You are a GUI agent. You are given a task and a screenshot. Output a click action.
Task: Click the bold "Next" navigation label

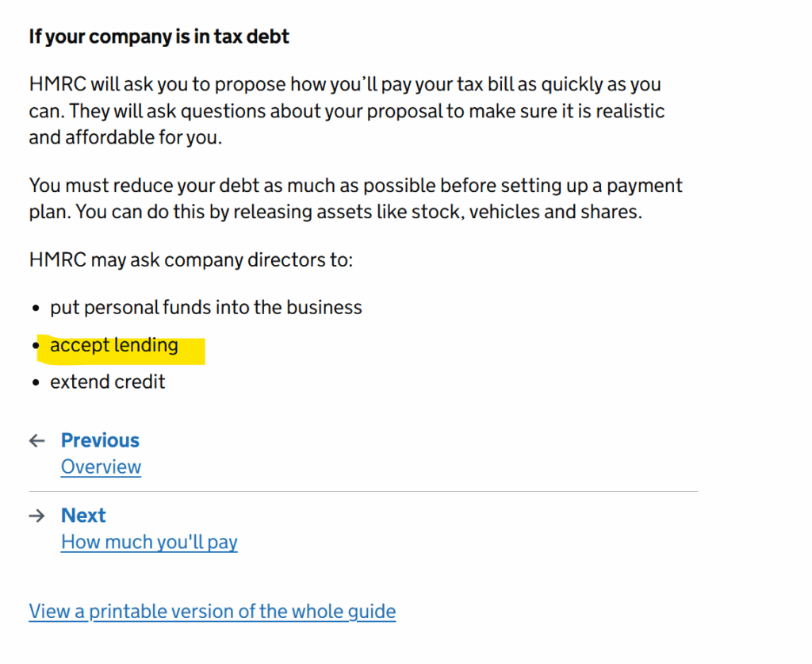coord(83,515)
